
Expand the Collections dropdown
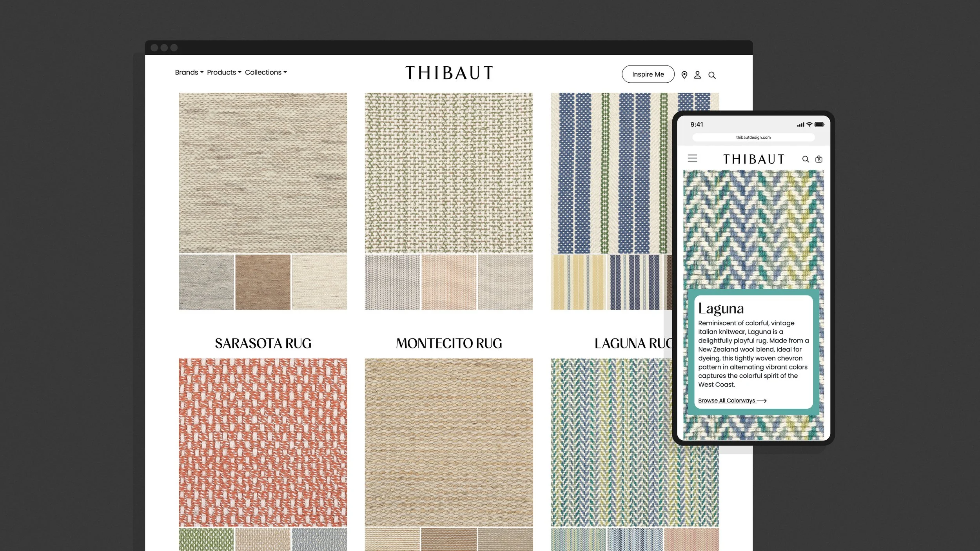pyautogui.click(x=266, y=72)
